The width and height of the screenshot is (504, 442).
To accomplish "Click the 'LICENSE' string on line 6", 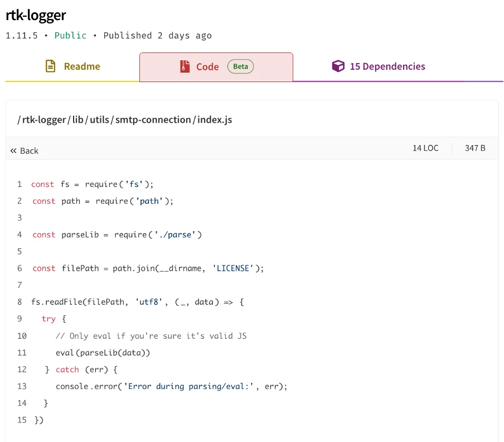I will 233,268.
